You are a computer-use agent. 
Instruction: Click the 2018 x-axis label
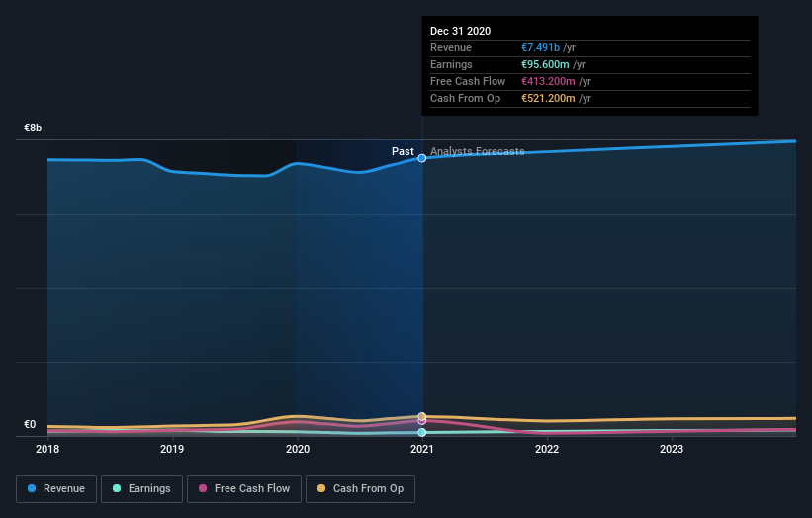coord(47,449)
